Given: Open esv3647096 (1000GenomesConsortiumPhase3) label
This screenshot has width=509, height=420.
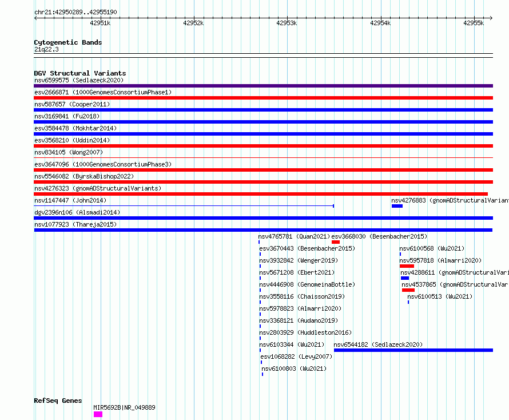Looking at the screenshot, I should point(103,164).
